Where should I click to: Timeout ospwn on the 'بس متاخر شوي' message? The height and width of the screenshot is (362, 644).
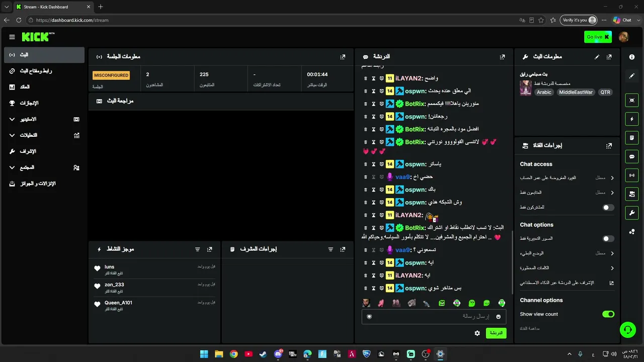tap(373, 288)
